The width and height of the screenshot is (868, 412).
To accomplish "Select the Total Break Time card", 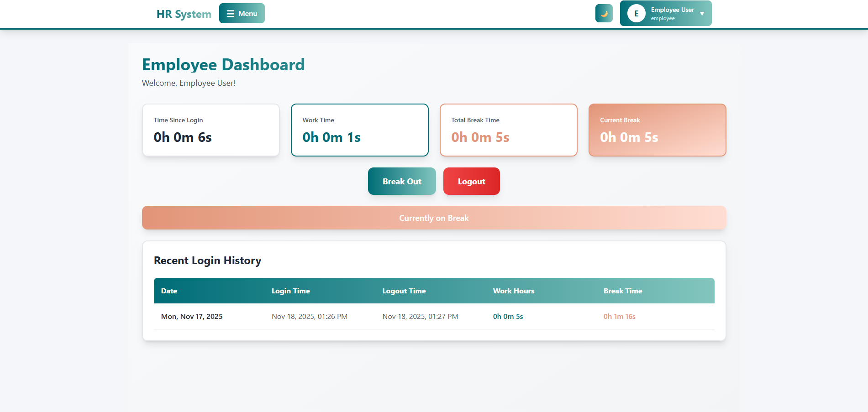I will coord(509,130).
